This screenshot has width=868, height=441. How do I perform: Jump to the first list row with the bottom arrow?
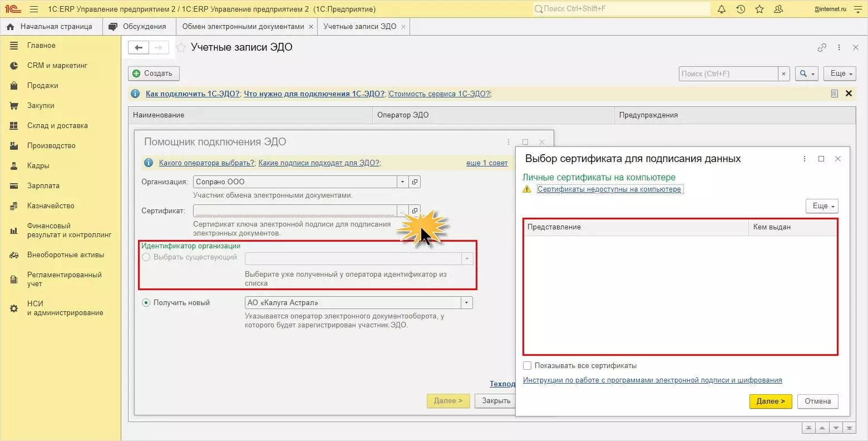click(x=808, y=428)
